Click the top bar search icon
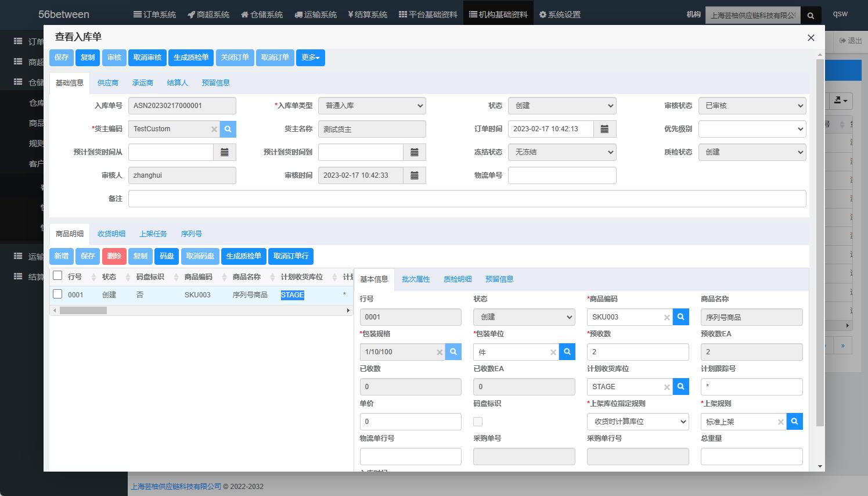 click(811, 16)
